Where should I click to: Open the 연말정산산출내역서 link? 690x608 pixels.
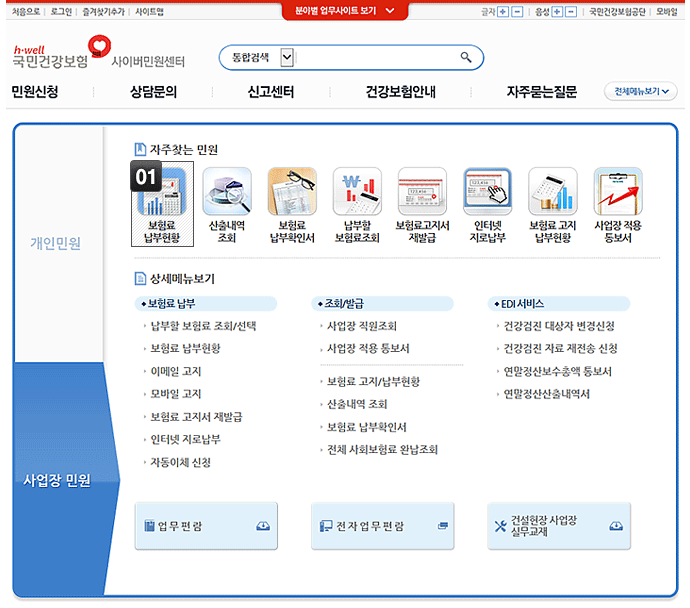pos(547,394)
